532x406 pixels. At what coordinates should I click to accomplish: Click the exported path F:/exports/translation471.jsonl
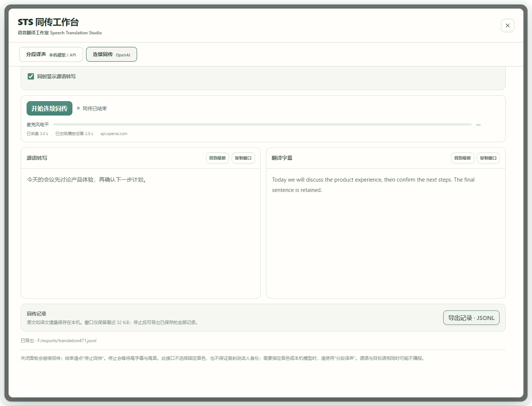click(x=67, y=341)
